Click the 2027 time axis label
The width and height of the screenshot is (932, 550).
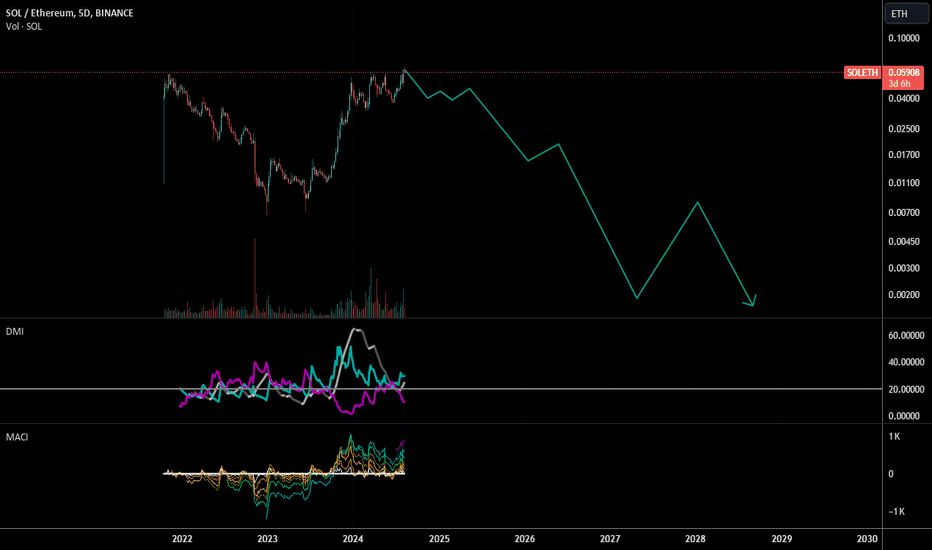coord(610,539)
